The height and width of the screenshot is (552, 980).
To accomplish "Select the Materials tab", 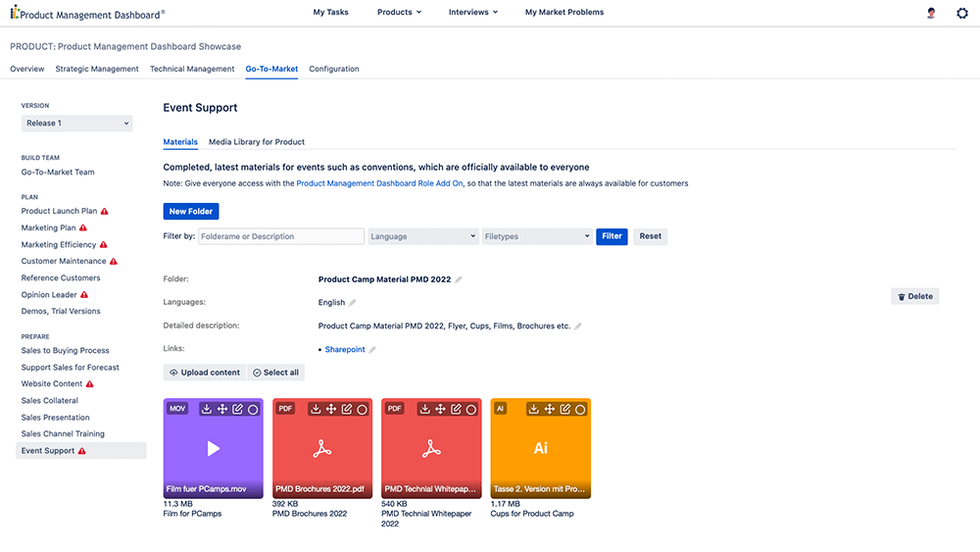I will pos(180,142).
